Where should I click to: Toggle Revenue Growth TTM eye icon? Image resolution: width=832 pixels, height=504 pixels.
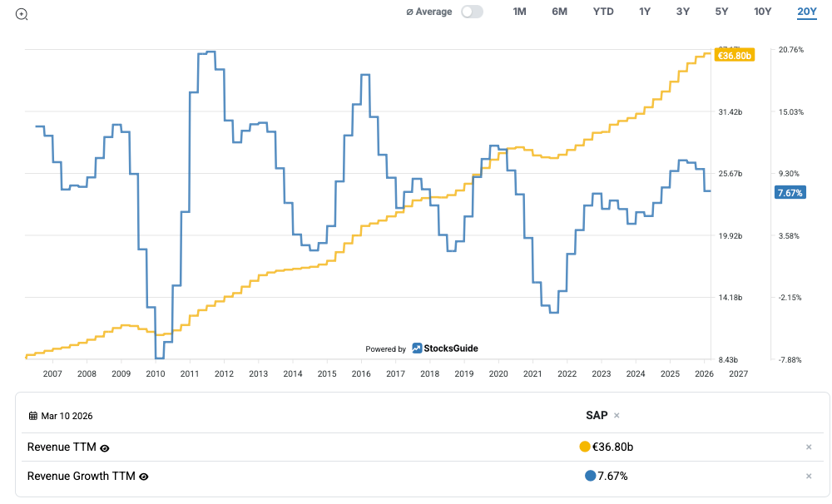tap(144, 477)
